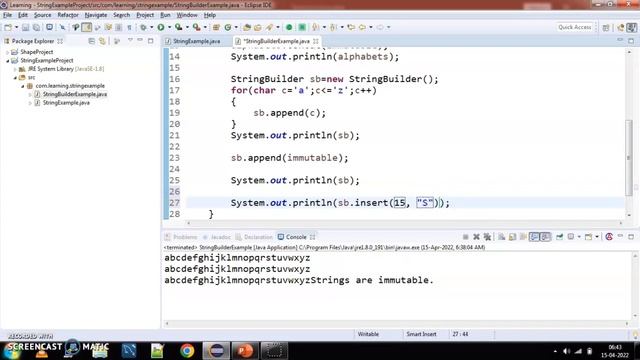Toggle Pin Console button
The width and height of the screenshot is (640, 360).
click(559, 237)
